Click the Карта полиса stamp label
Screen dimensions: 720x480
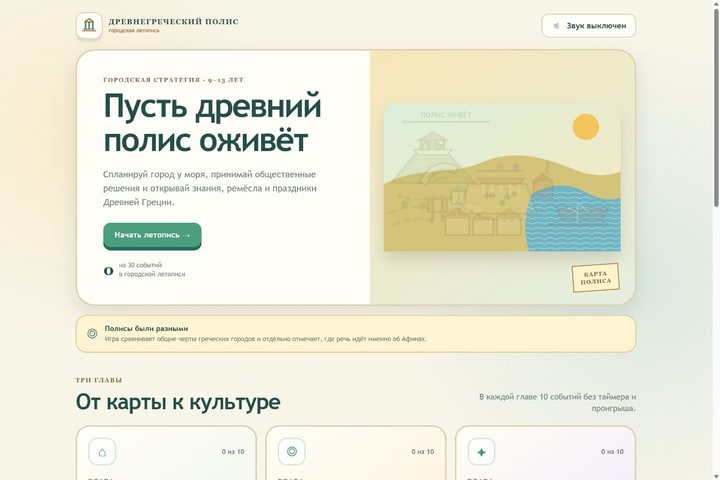596,277
